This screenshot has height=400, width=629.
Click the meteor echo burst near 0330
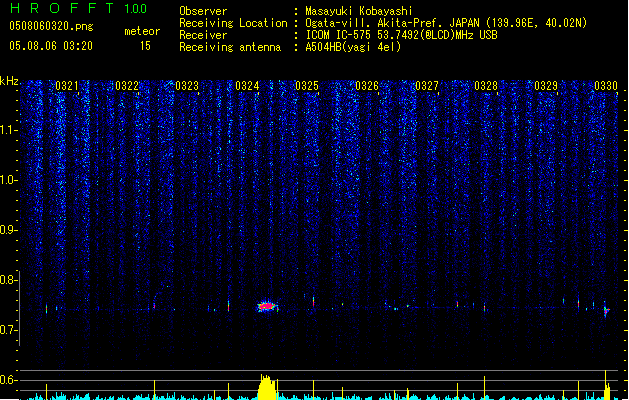607,310
